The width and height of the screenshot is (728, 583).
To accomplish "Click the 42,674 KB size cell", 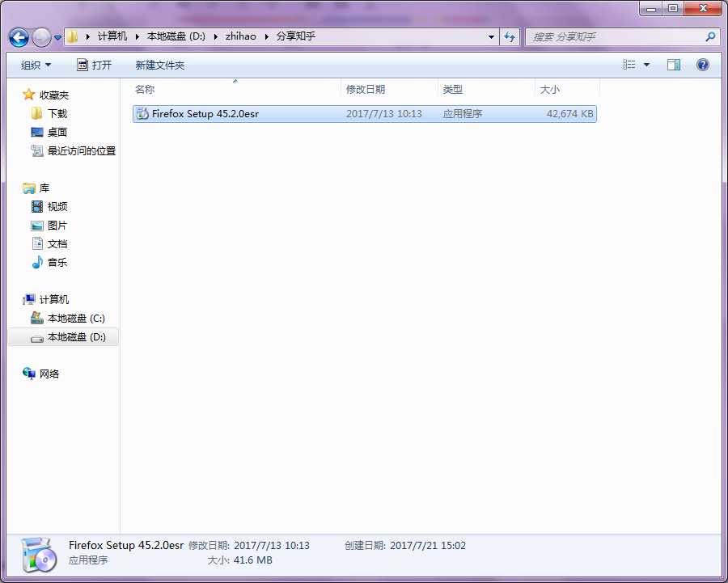I will click(x=569, y=114).
